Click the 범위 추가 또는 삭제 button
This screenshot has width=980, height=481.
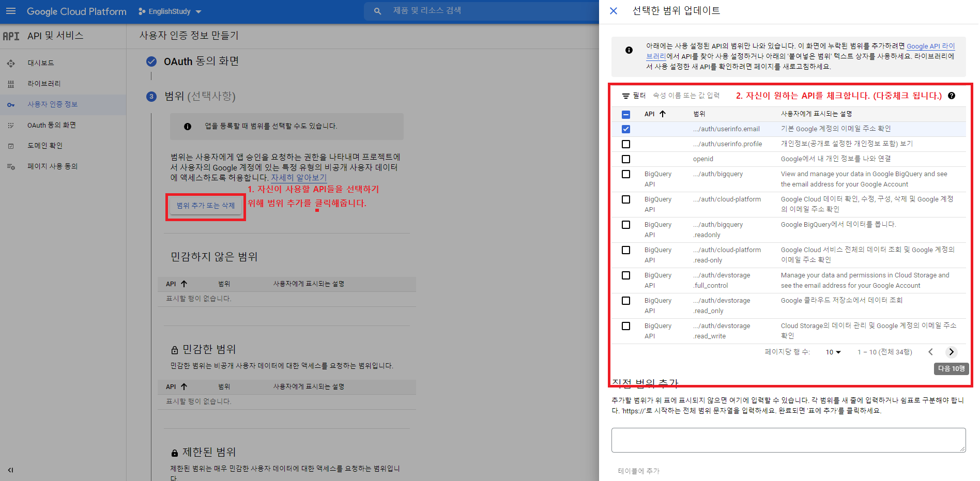click(206, 206)
